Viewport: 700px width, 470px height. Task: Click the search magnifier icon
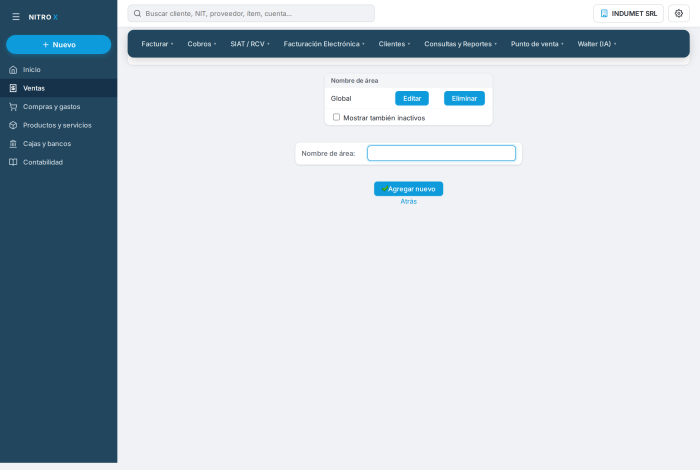click(138, 13)
